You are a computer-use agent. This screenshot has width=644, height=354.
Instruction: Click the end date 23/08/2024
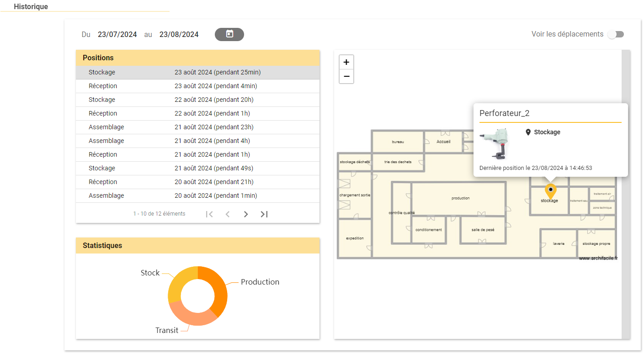[x=179, y=34]
